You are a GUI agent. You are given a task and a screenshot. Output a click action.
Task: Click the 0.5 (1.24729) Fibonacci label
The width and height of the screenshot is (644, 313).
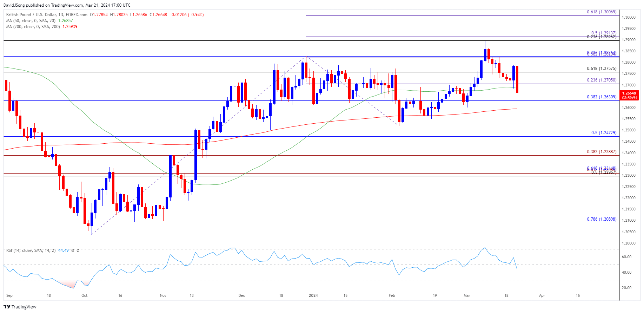604,133
